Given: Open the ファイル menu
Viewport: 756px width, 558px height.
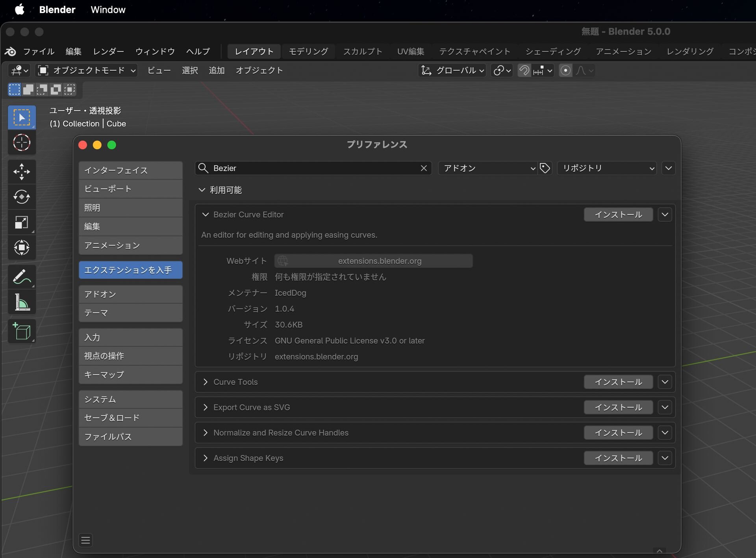Looking at the screenshot, I should click(x=39, y=52).
